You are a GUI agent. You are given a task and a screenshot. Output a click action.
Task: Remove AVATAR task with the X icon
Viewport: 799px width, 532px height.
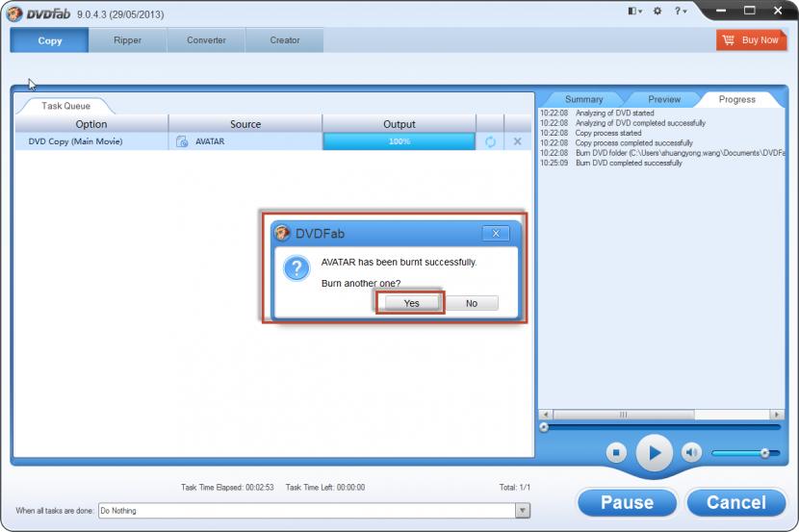click(517, 141)
